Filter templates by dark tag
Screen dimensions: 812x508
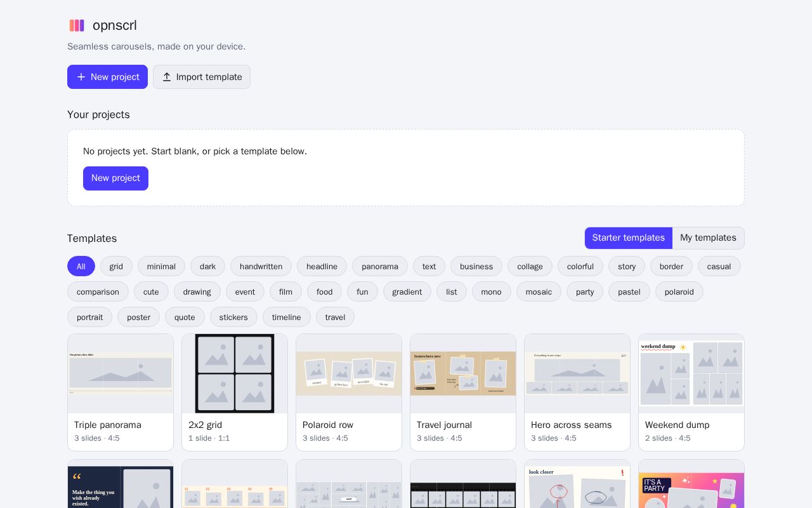[x=207, y=266]
